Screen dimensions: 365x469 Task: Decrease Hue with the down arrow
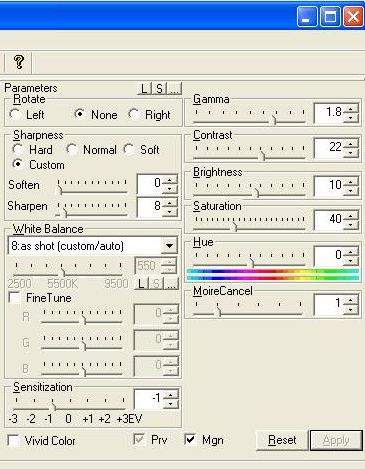tap(351, 261)
